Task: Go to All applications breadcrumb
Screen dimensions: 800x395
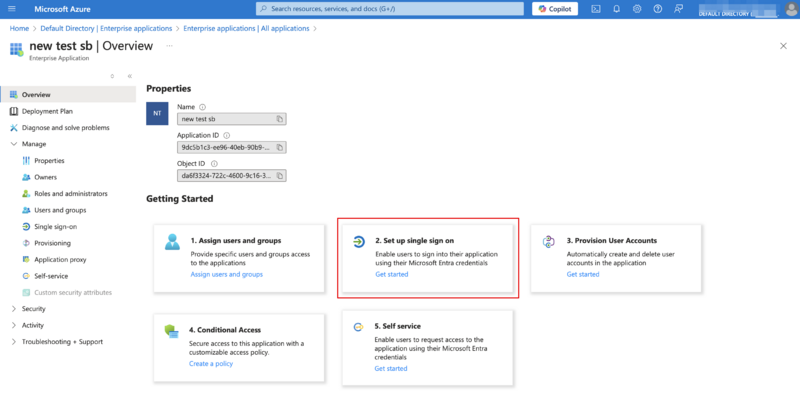Action: coord(246,29)
